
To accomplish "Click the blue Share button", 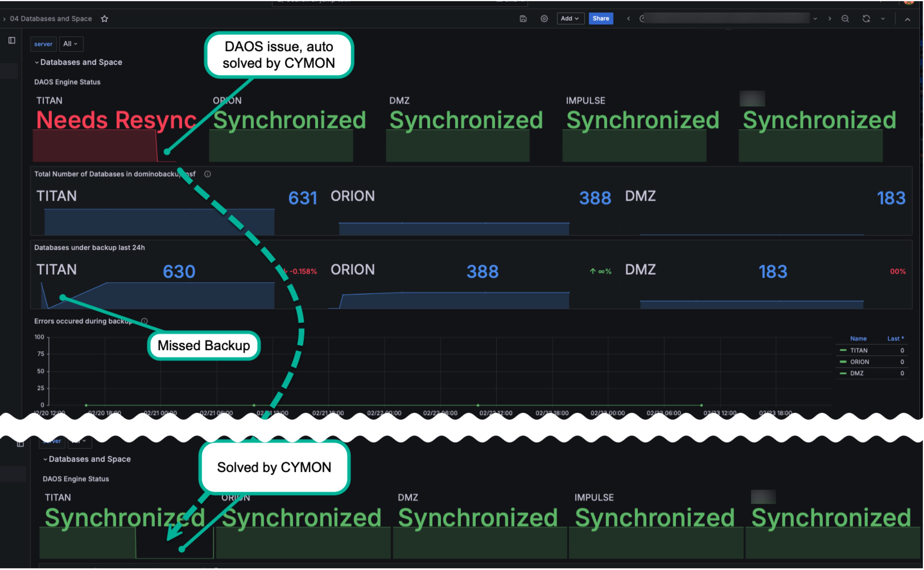I will tap(601, 19).
